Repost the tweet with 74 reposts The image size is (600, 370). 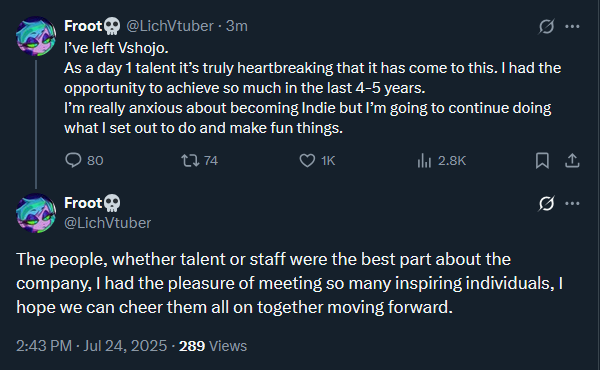[x=190, y=160]
